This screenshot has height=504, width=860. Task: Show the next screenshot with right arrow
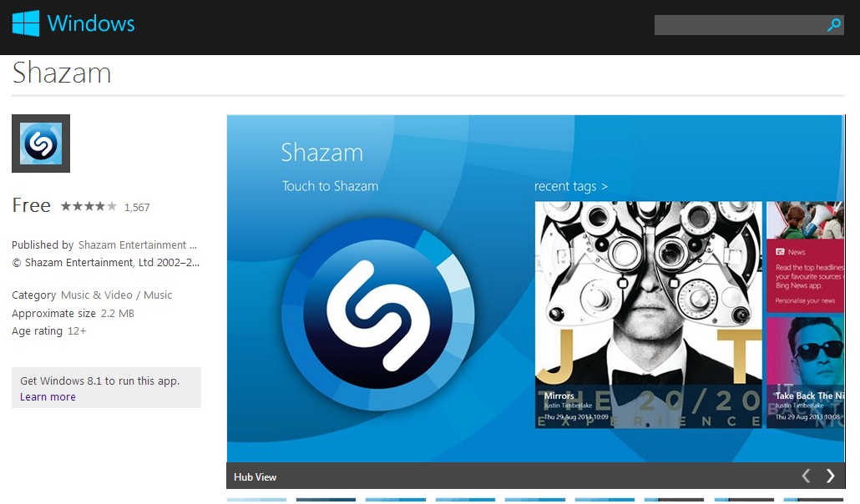pos(830,476)
